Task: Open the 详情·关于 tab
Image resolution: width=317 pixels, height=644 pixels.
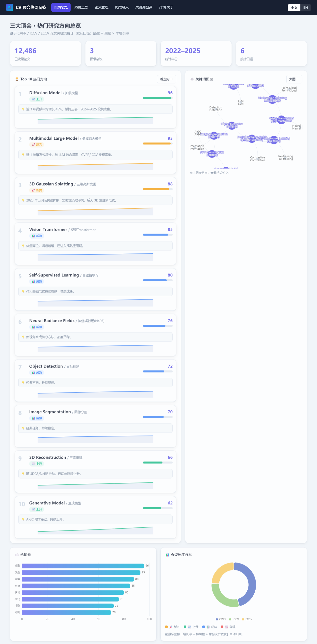Action: pyautogui.click(x=166, y=7)
